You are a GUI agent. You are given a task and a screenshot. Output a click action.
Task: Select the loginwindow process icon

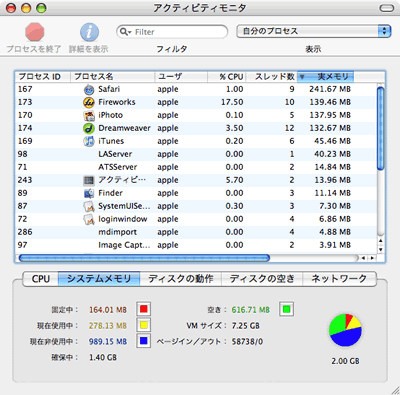click(x=89, y=219)
